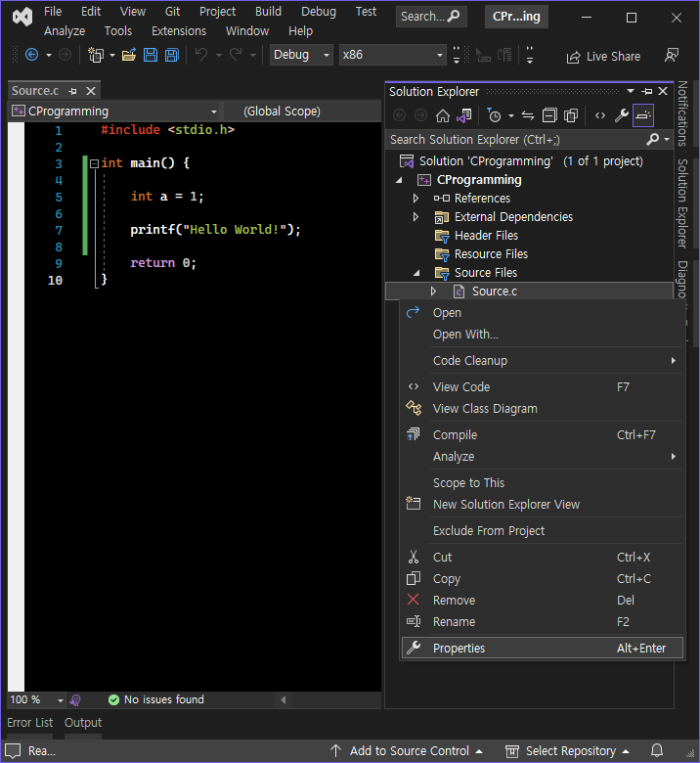The height and width of the screenshot is (763, 700).
Task: Toggle Sync with Active Document icon
Action: coord(528,115)
